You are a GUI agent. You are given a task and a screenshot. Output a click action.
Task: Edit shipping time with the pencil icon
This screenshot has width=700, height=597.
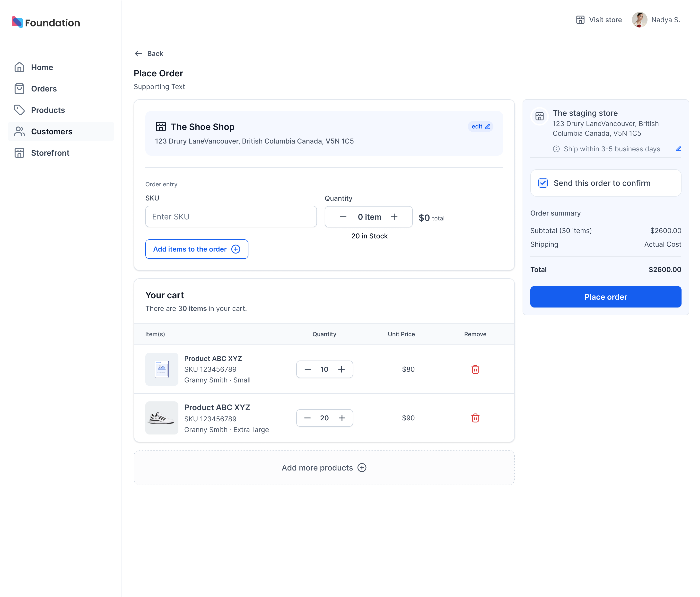(678, 149)
